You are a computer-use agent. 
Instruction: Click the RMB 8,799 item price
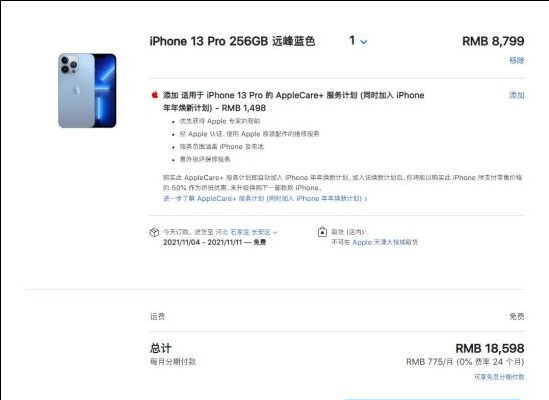point(493,41)
